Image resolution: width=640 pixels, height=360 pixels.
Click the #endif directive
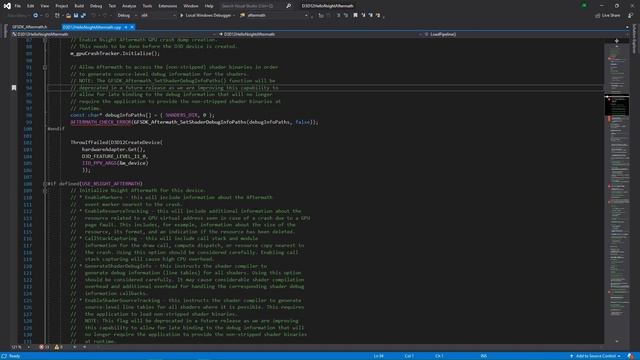56,129
